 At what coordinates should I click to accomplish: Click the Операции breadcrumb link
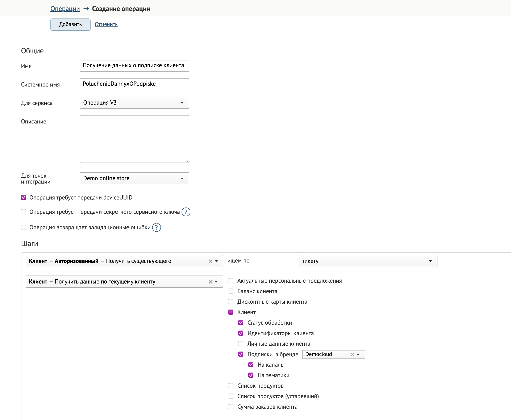click(x=65, y=8)
